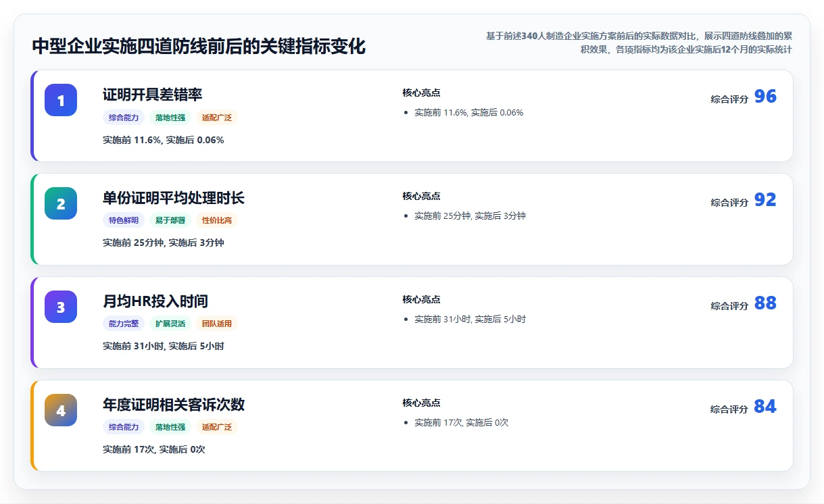The height and width of the screenshot is (504, 824).
Task: Select the 能力完整 tag
Action: [x=124, y=324]
